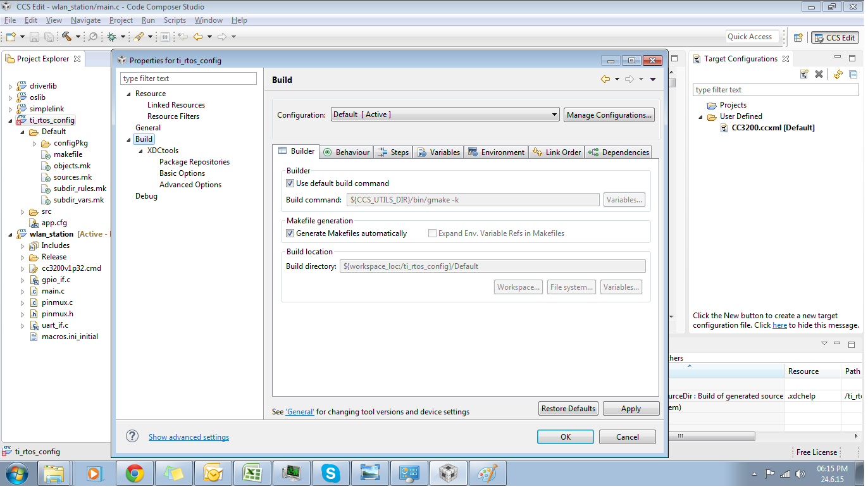Image resolution: width=868 pixels, height=496 pixels.
Task: Click the help question mark icon
Action: tap(132, 436)
